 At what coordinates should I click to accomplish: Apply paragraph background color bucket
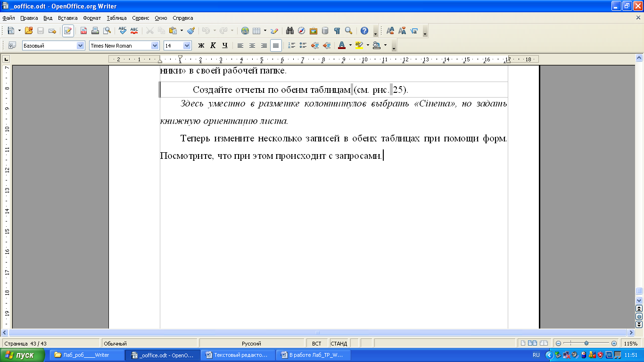[376, 45]
